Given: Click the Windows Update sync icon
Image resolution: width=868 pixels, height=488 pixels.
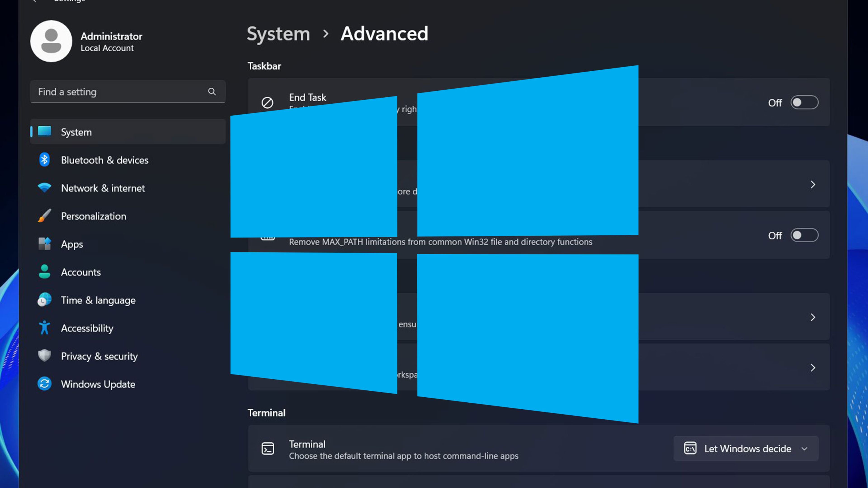Looking at the screenshot, I should [x=45, y=384].
